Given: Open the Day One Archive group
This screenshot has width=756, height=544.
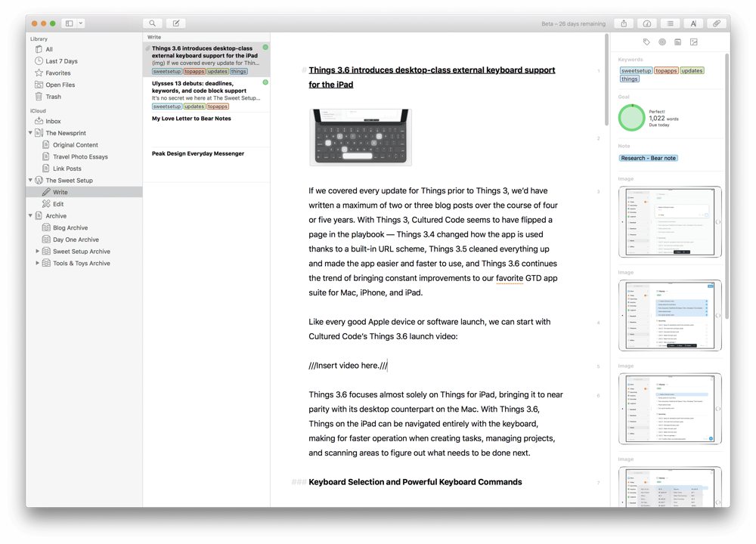Looking at the screenshot, I should tap(84, 240).
